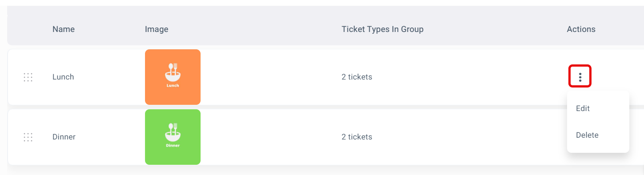Open the orange Lunch group image
This screenshot has width=644, height=175.
[173, 77]
